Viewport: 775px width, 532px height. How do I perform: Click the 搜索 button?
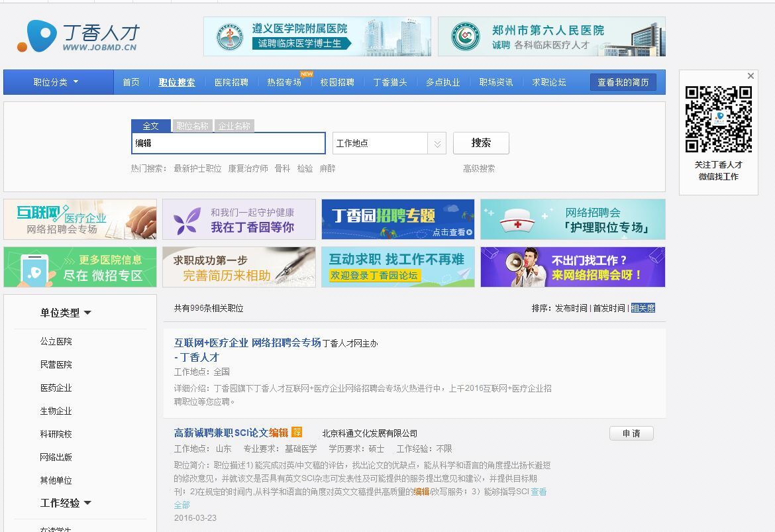point(481,143)
